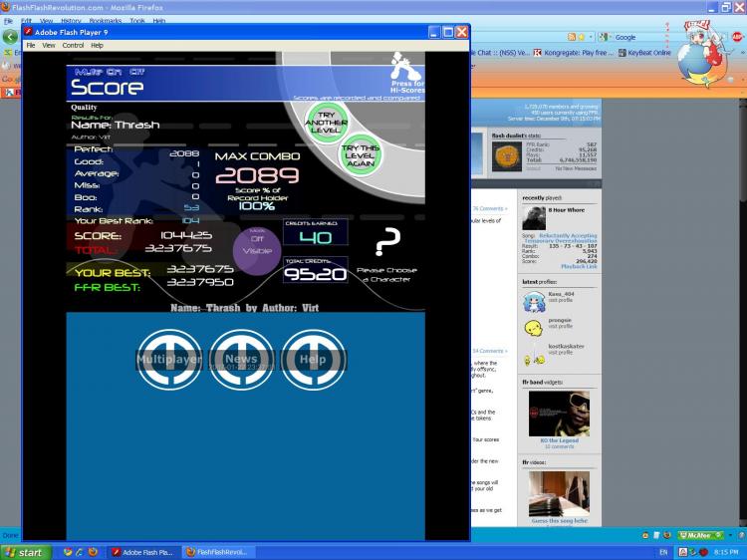
Task: Click FFR band widget album thumbnail
Action: tap(559, 414)
